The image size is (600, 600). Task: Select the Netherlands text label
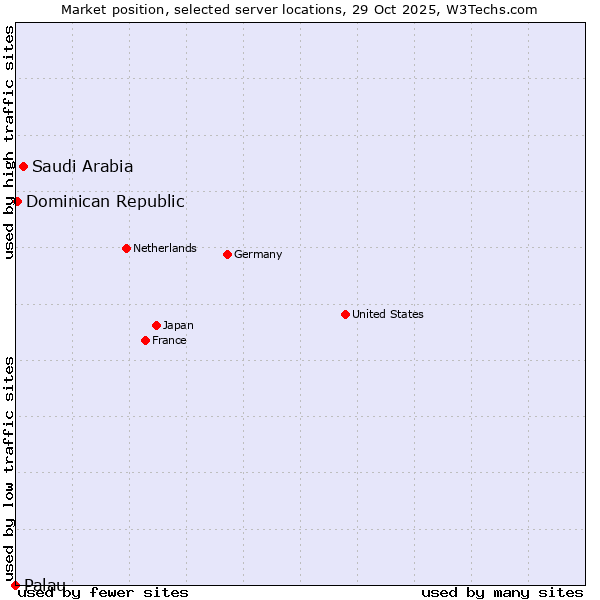165,248
